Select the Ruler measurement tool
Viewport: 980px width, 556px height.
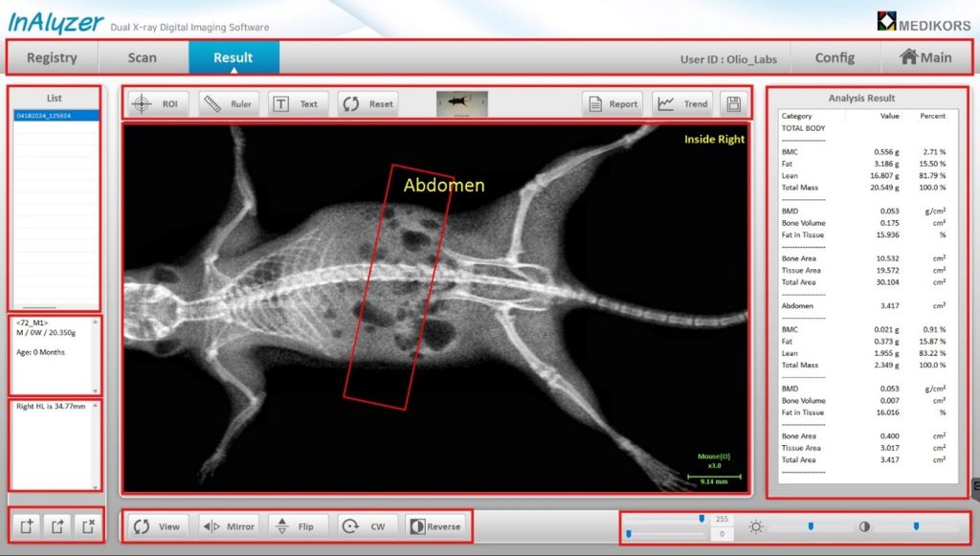tap(229, 103)
